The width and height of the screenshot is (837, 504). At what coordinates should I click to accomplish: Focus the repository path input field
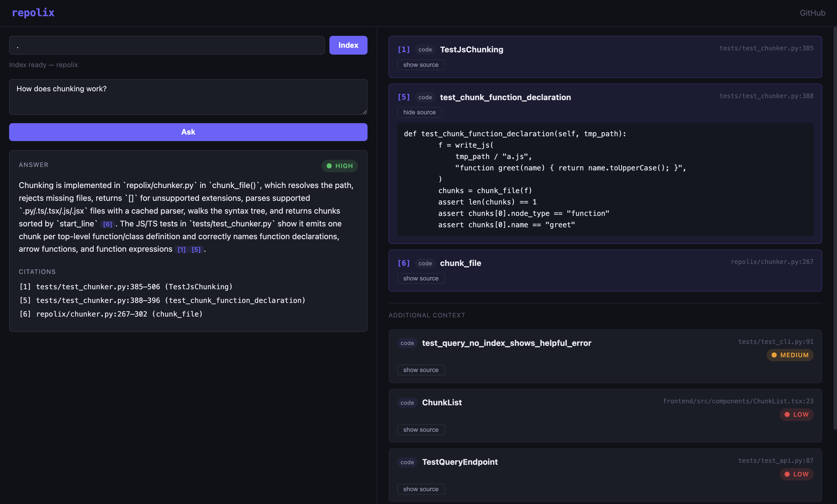[x=167, y=45]
